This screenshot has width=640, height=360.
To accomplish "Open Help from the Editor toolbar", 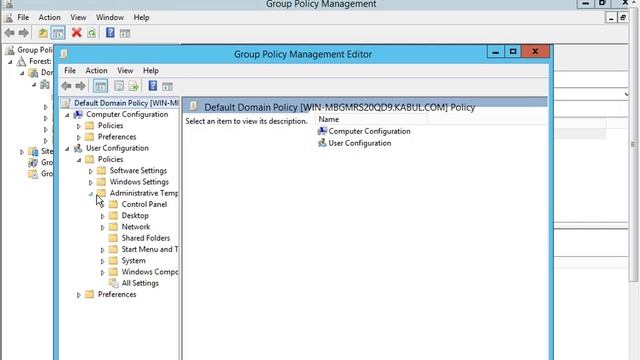I will pos(153,86).
